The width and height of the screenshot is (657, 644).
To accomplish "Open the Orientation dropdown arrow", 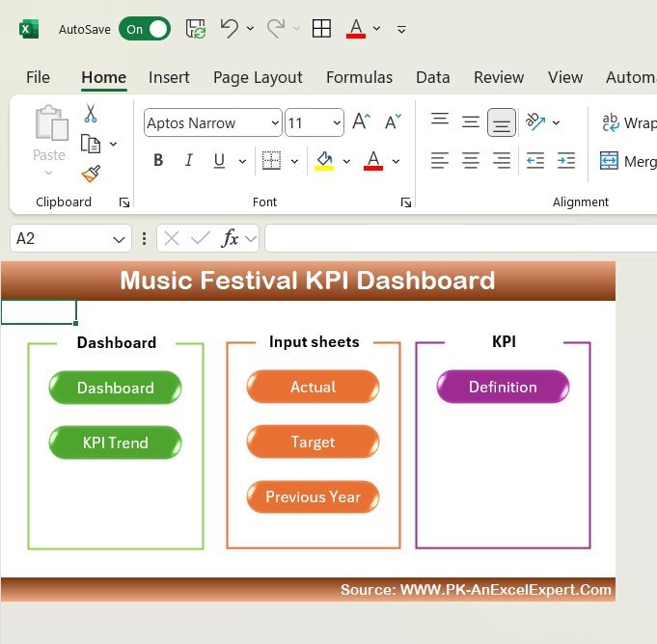I will pos(556,122).
